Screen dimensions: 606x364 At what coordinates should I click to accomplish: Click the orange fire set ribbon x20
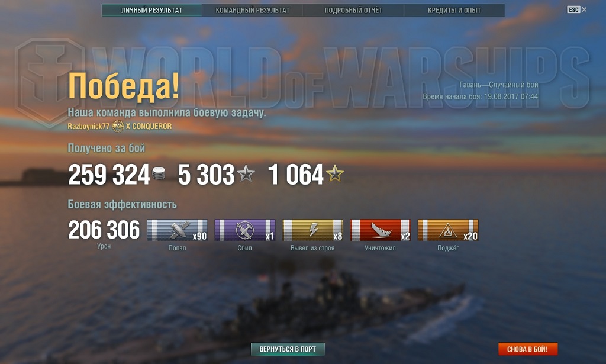(x=448, y=230)
